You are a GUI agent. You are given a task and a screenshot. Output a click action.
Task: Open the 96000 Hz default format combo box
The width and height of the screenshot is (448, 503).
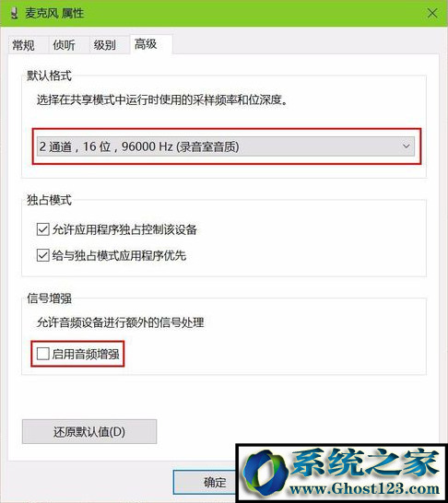pyautogui.click(x=226, y=146)
